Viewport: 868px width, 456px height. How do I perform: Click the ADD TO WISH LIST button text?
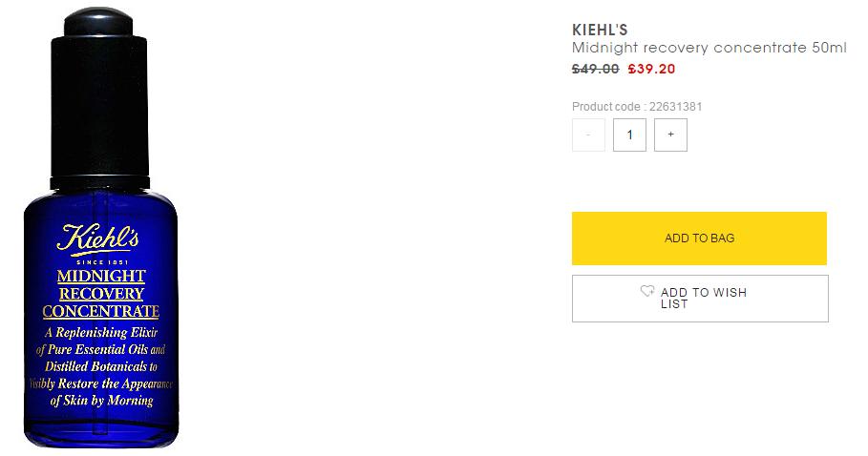pos(703,299)
